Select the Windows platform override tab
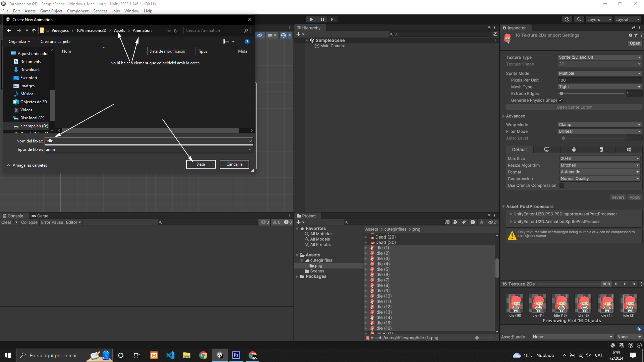The height and width of the screenshot is (362, 644). point(628,149)
